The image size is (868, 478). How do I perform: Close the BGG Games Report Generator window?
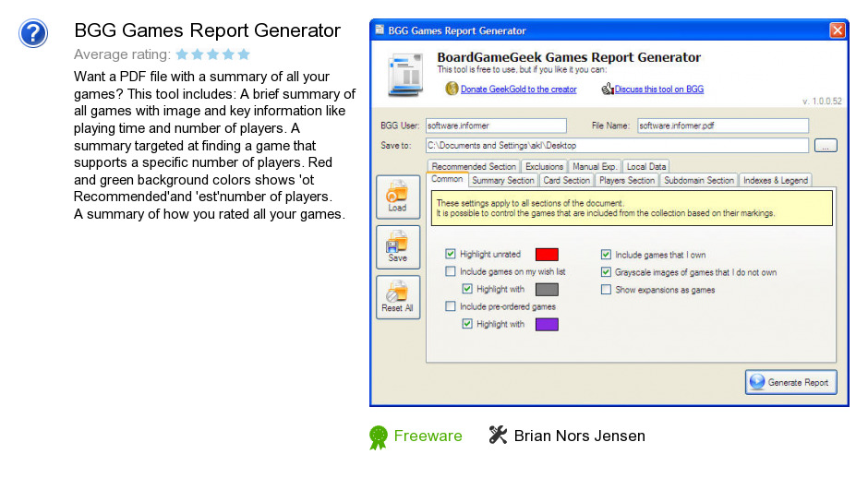click(x=837, y=30)
